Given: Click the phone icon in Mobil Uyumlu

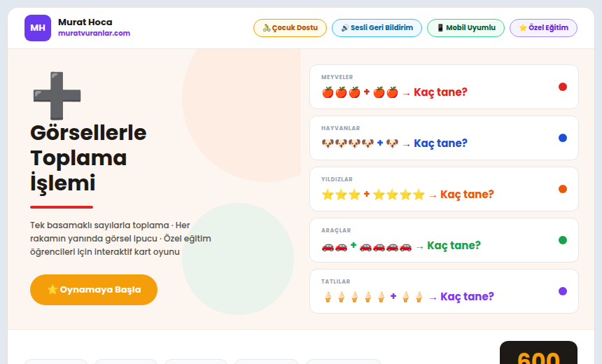Looking at the screenshot, I should tap(440, 27).
